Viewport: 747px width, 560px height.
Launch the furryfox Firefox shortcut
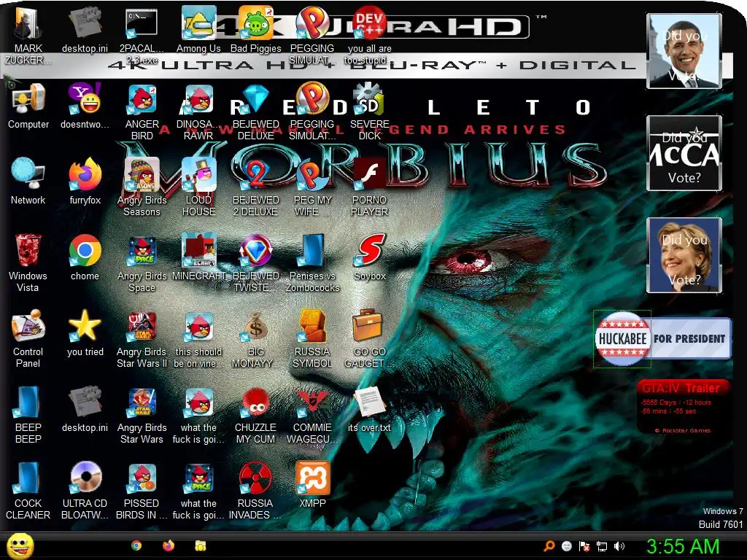pyautogui.click(x=85, y=182)
